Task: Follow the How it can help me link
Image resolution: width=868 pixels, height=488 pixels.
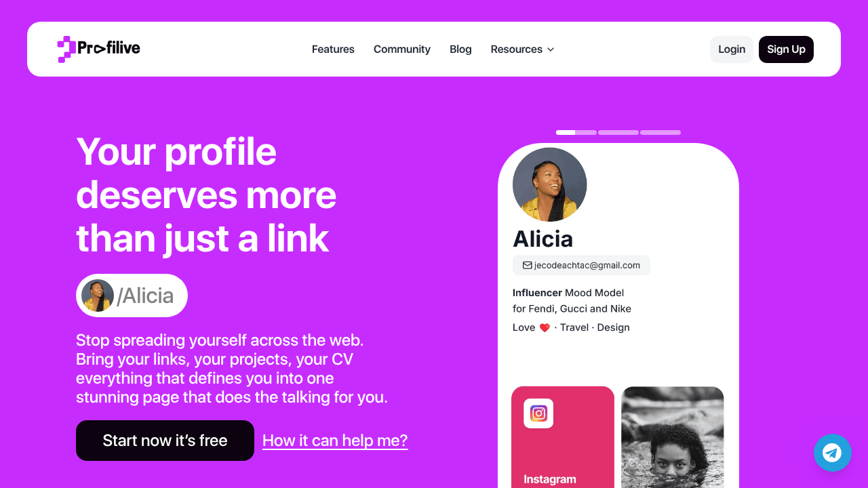Action: [335, 441]
